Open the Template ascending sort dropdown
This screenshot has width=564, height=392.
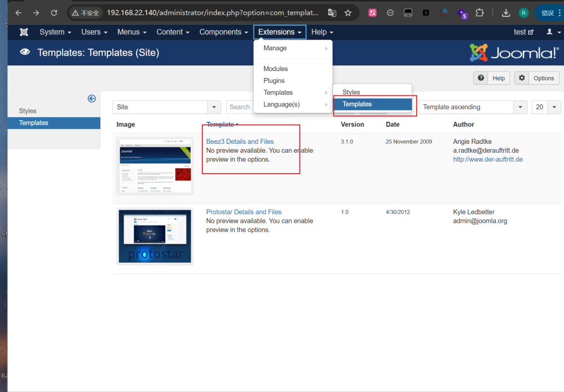tap(519, 107)
